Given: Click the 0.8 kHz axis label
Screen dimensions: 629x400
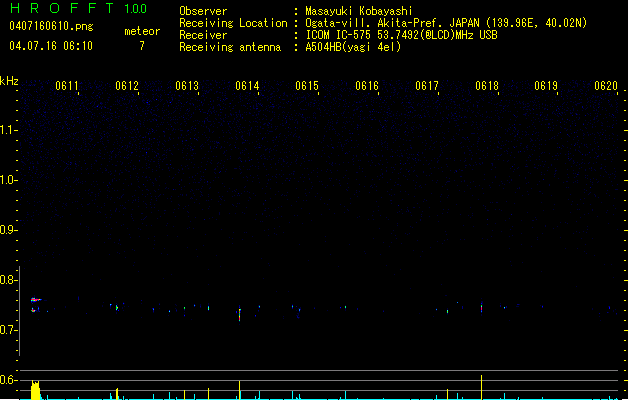Looking at the screenshot, I should coord(9,280).
